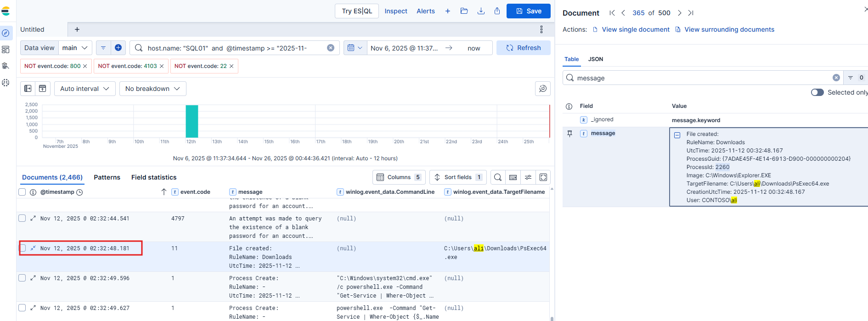
Task: Open the Field statistics tab
Action: pos(154,177)
